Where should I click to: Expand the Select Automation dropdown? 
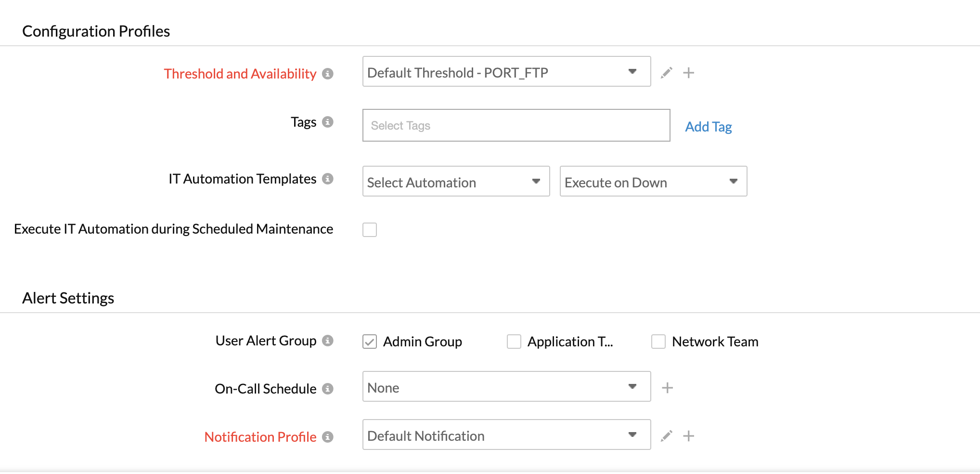pyautogui.click(x=456, y=182)
